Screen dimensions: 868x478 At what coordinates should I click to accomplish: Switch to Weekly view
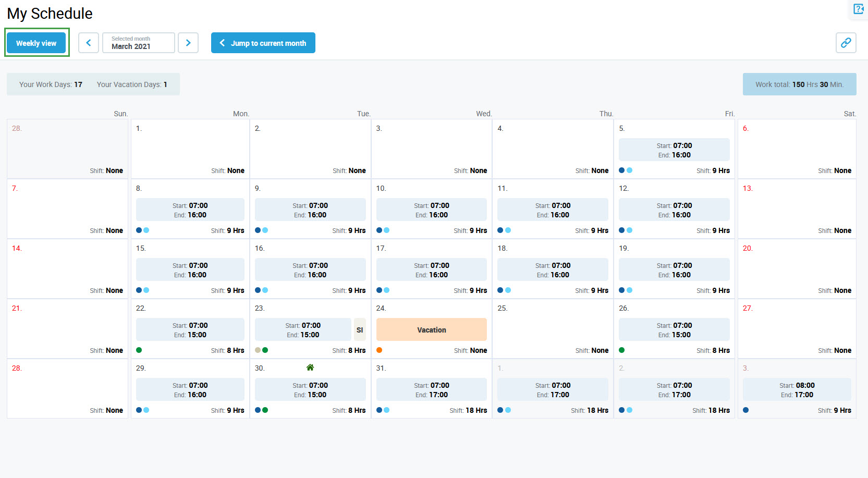[36, 43]
